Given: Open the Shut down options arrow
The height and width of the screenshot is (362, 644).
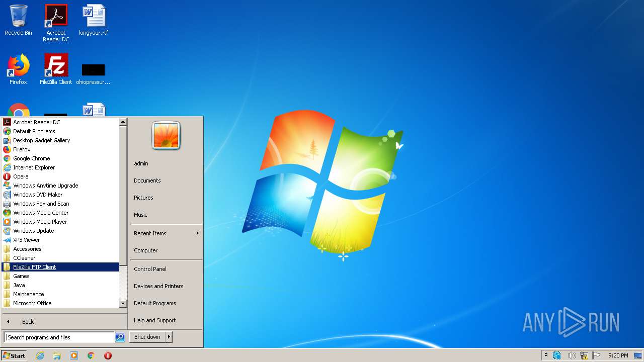Looking at the screenshot, I should 169,337.
